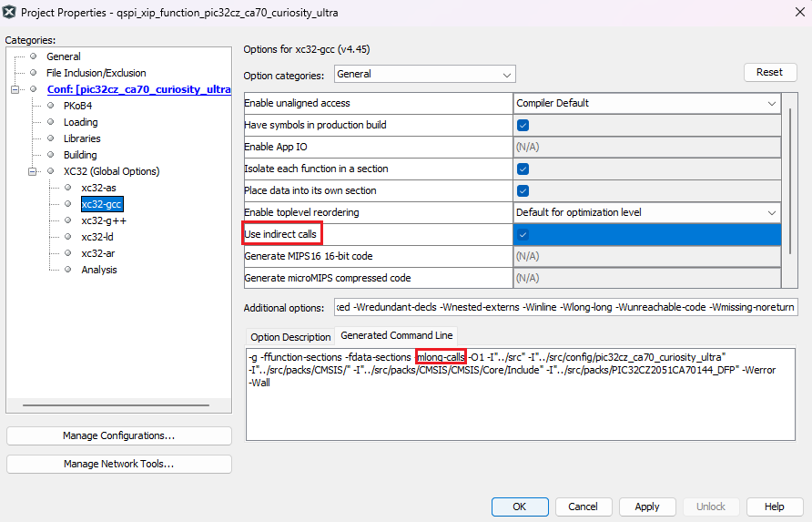Click the Reset button
The image size is (812, 522).
pyautogui.click(x=770, y=72)
